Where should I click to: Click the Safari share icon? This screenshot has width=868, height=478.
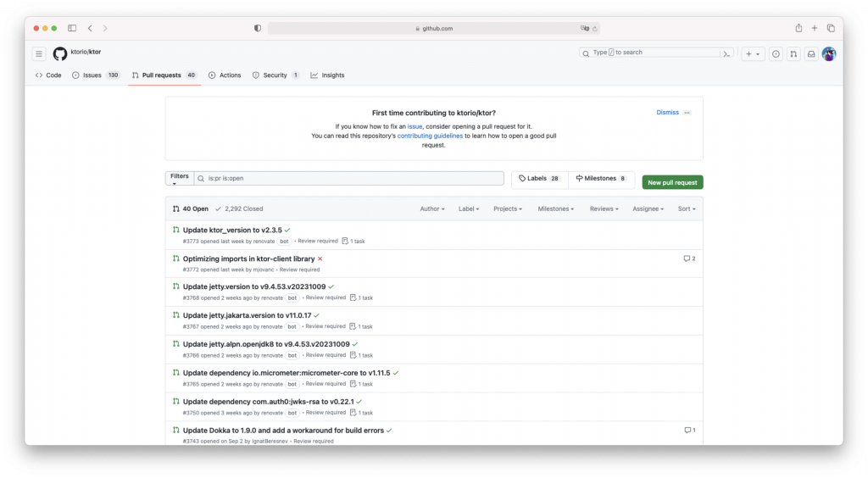(798, 28)
